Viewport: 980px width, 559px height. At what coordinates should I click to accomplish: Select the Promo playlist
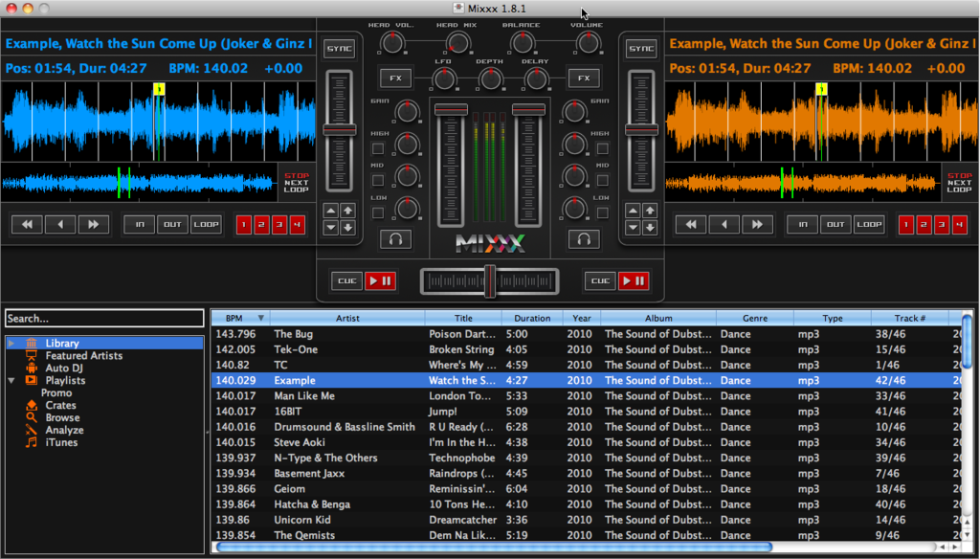(56, 392)
